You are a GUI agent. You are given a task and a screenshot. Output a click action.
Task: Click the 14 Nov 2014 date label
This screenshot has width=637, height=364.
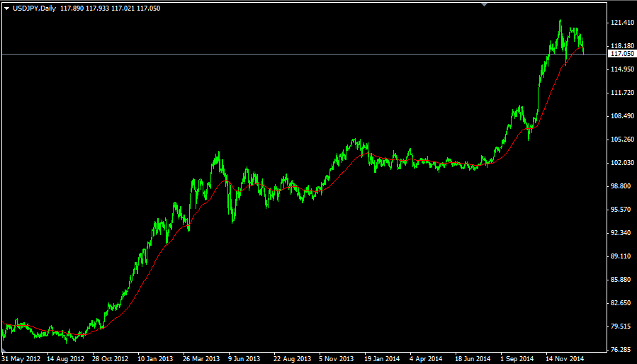[565, 359]
